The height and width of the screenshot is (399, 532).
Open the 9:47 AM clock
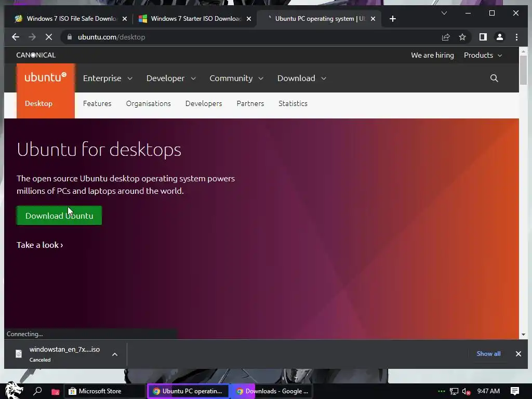[x=488, y=391]
